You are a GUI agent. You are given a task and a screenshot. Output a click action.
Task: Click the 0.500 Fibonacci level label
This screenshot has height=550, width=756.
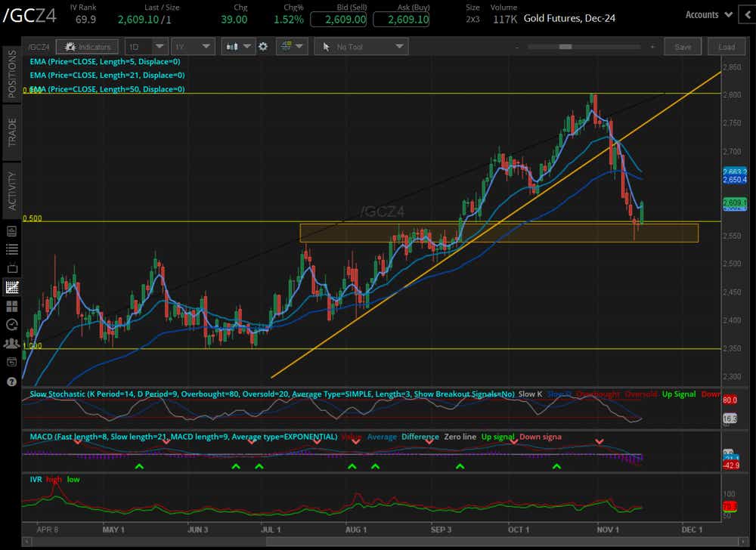pos(33,218)
